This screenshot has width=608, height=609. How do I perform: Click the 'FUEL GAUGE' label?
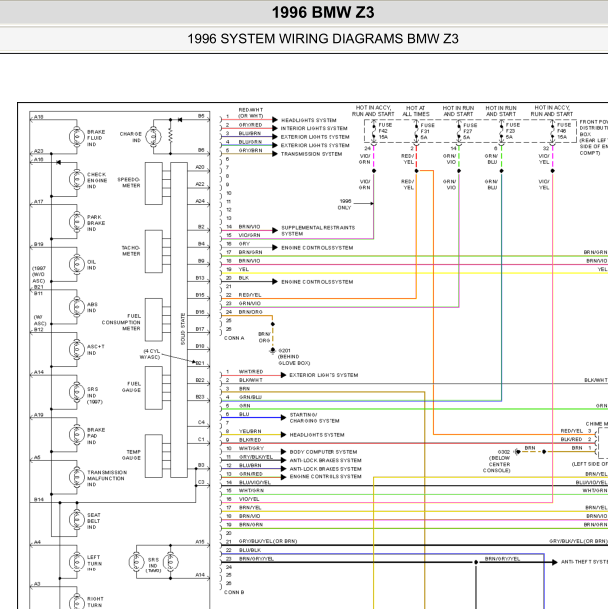(132, 387)
